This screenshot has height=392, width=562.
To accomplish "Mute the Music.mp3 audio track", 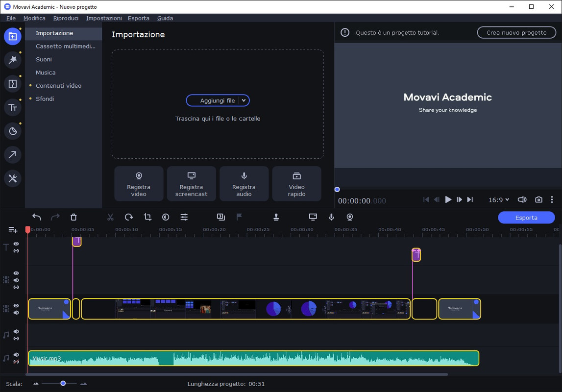I will [16, 354].
